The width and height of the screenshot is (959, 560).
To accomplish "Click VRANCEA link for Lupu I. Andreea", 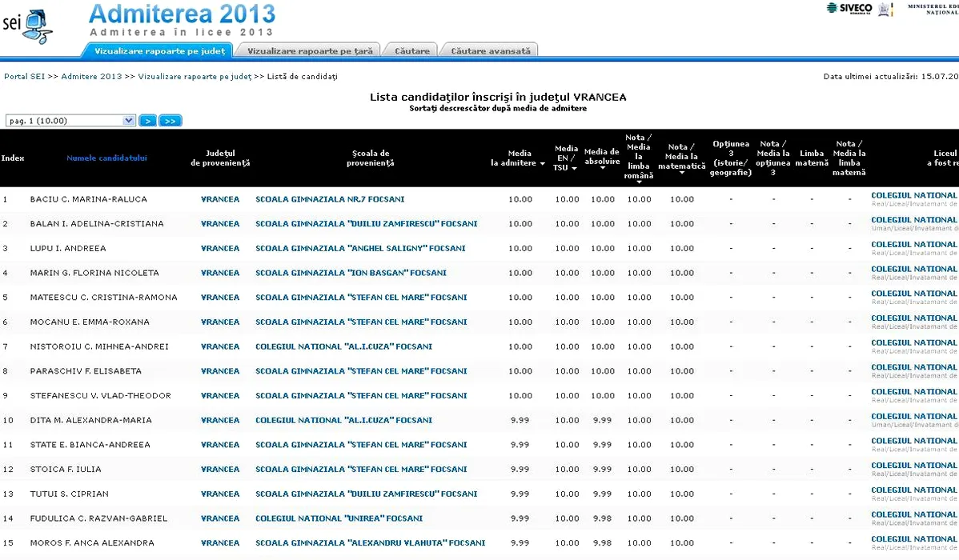I will (220, 249).
